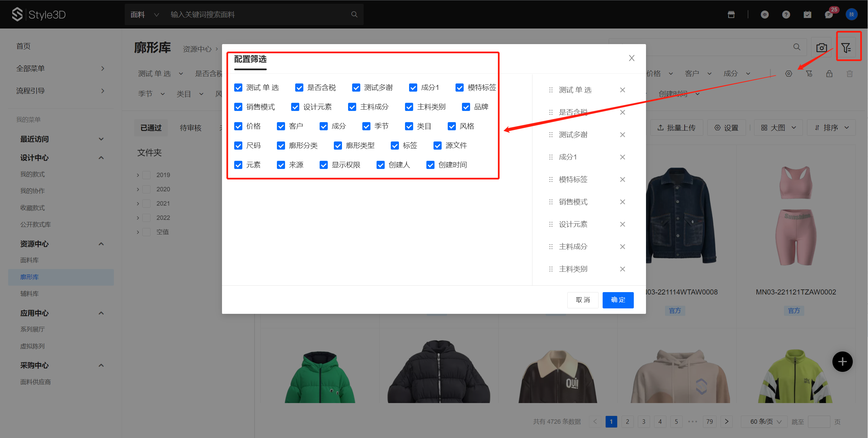The width and height of the screenshot is (868, 438).
Task: Remove 测试 单 选 from selected list
Action: coord(623,90)
